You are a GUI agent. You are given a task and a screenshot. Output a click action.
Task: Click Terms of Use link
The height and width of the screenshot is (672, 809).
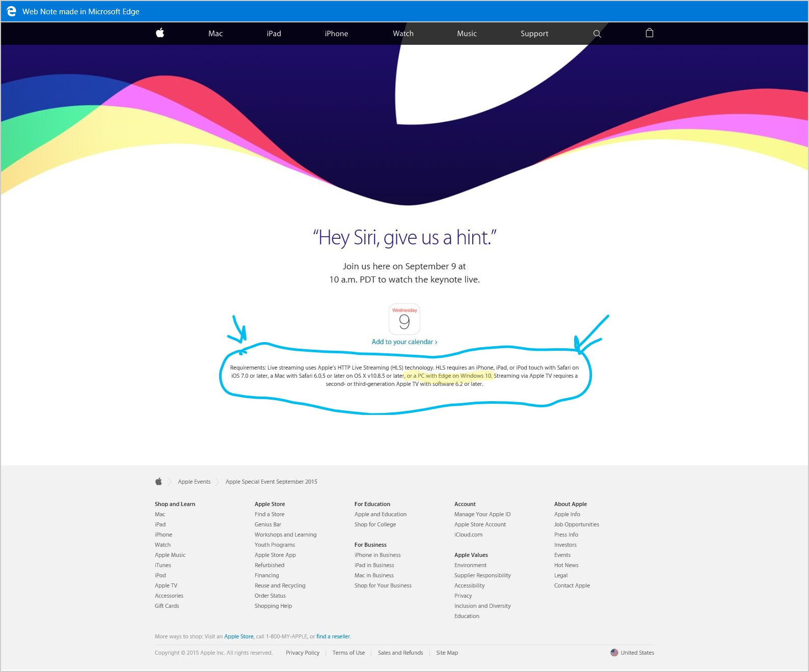point(348,653)
